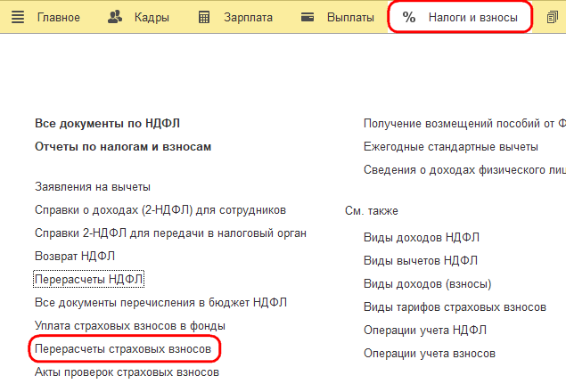
Task: Open Операции учета НДФЛ
Action: tap(425, 331)
